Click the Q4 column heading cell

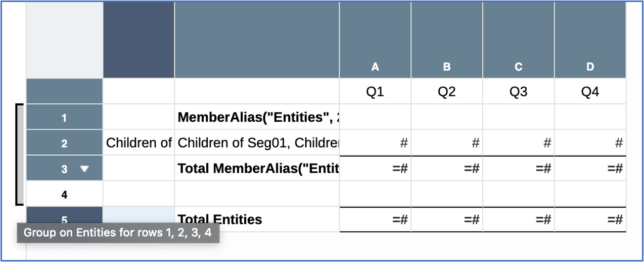point(590,92)
